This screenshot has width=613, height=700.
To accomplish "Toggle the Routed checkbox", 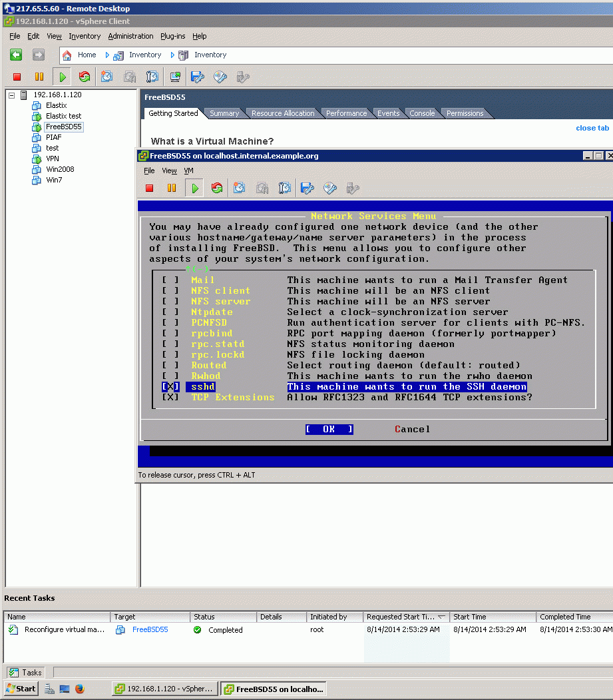I will (x=170, y=365).
